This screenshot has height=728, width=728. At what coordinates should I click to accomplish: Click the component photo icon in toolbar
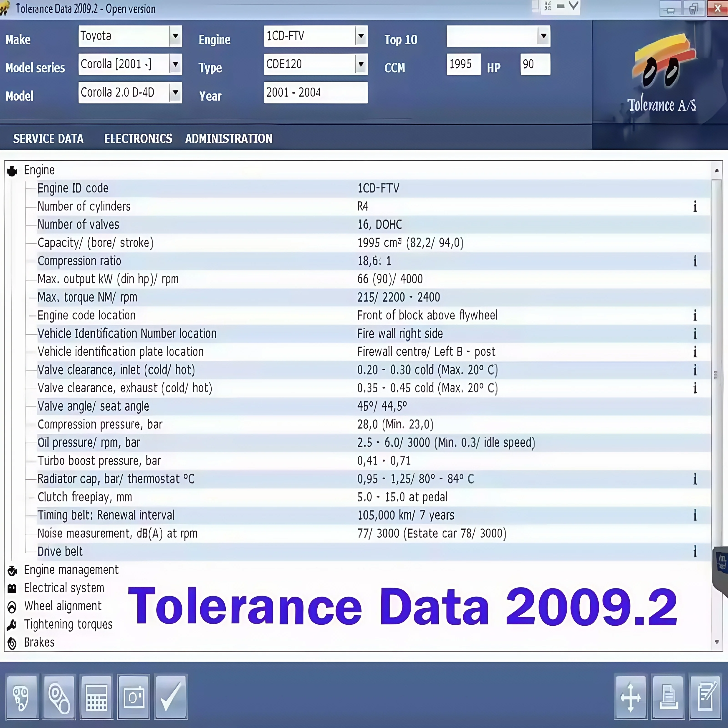133,697
